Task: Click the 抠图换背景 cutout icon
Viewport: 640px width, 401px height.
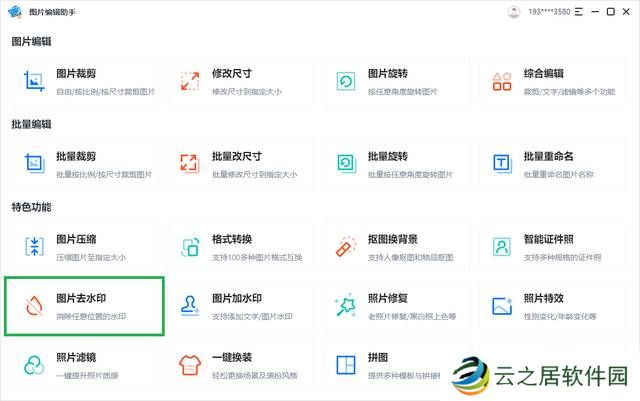Action: [x=345, y=246]
